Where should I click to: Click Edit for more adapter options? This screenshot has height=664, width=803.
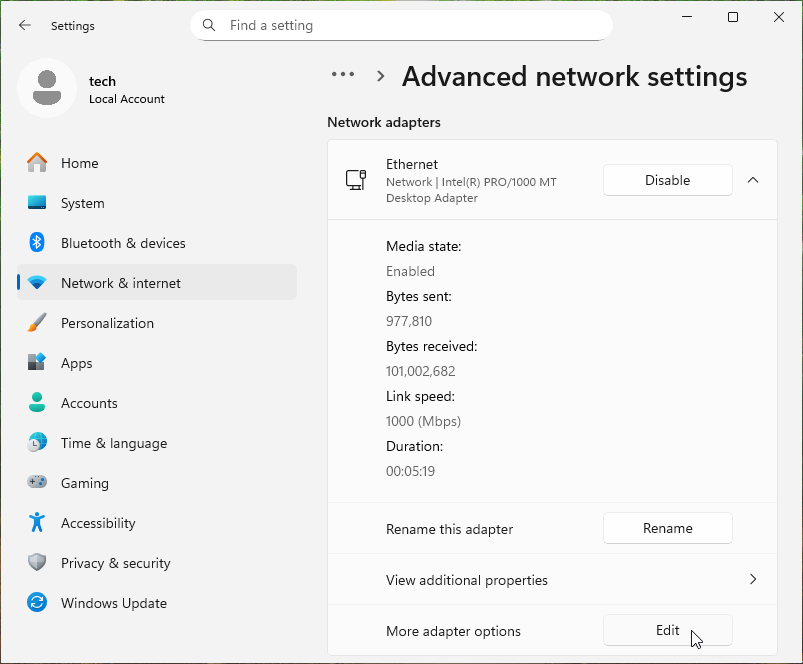coord(667,630)
